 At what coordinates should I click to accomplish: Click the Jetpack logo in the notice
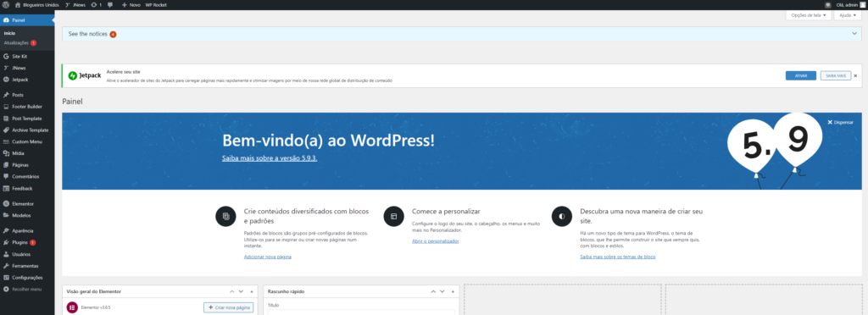point(85,75)
